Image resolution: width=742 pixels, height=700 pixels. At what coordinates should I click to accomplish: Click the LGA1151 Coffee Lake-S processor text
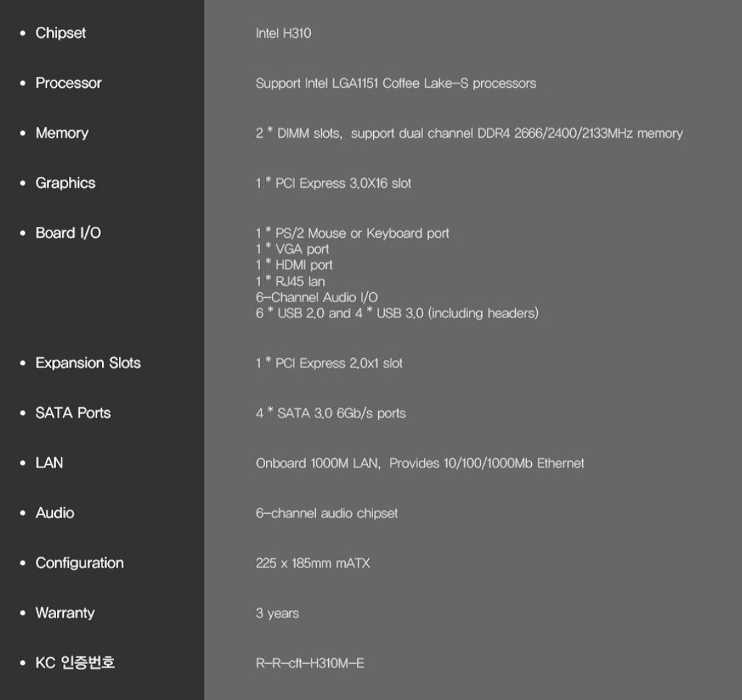point(396,83)
